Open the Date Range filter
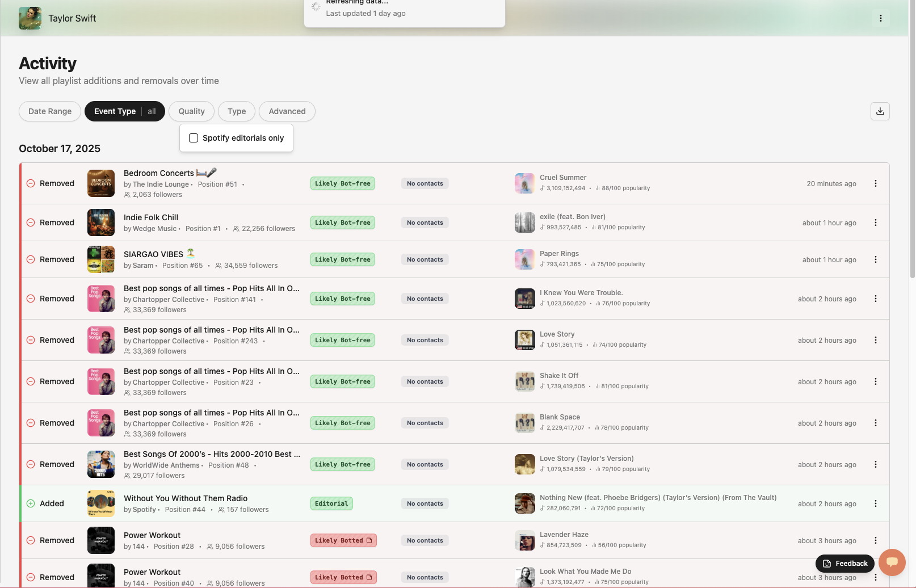The height and width of the screenshot is (588, 916). pyautogui.click(x=50, y=111)
